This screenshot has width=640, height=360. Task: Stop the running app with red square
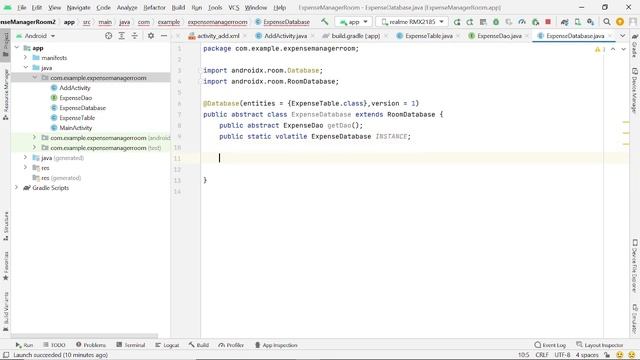[548, 22]
